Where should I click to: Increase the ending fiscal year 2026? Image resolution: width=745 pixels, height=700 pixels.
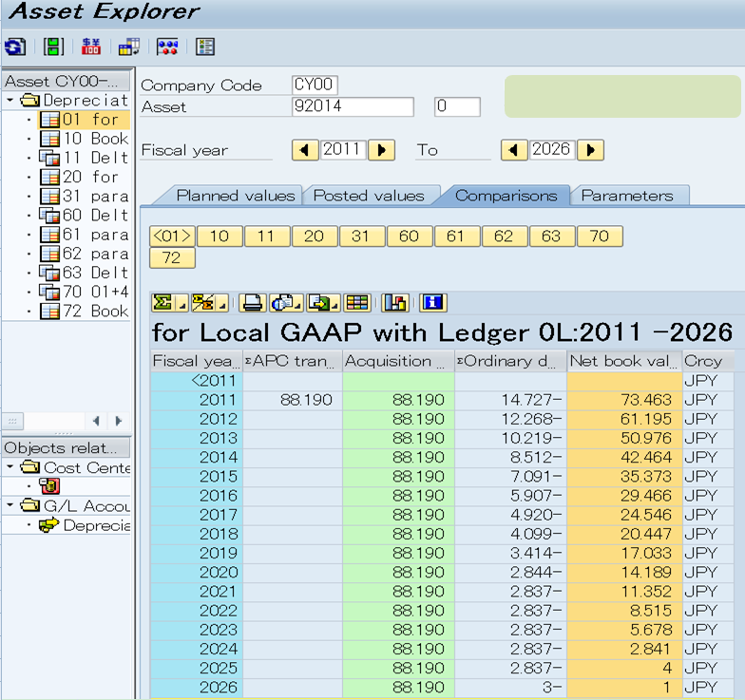coord(591,150)
